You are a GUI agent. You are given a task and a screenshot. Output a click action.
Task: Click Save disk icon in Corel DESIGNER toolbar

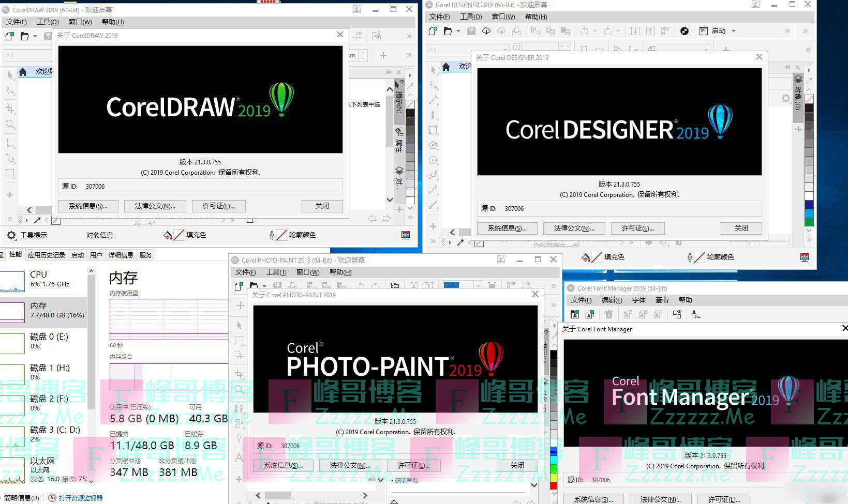tap(471, 31)
